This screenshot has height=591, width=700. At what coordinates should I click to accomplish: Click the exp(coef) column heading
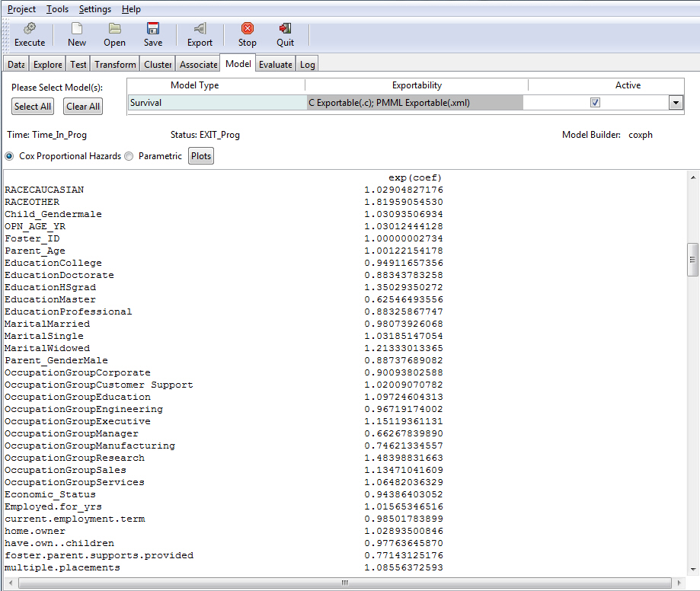pos(414,177)
